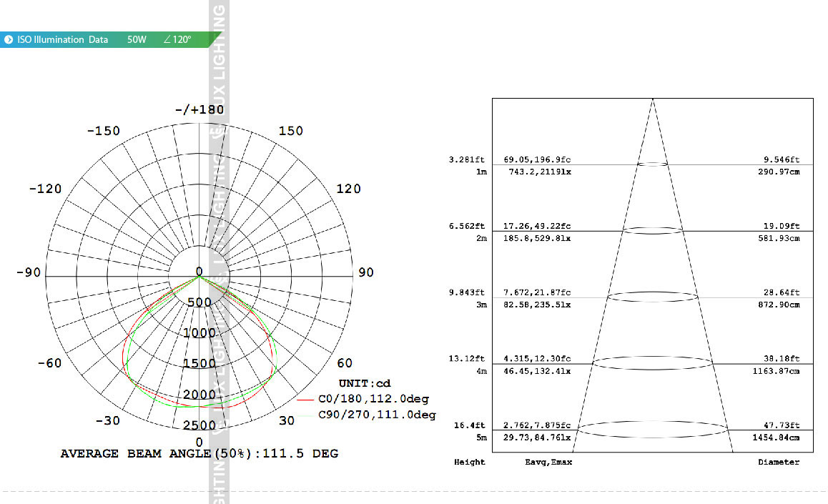Click the 29.73,84.76lx illuminance value
This screenshot has width=828, height=504.
[537, 438]
